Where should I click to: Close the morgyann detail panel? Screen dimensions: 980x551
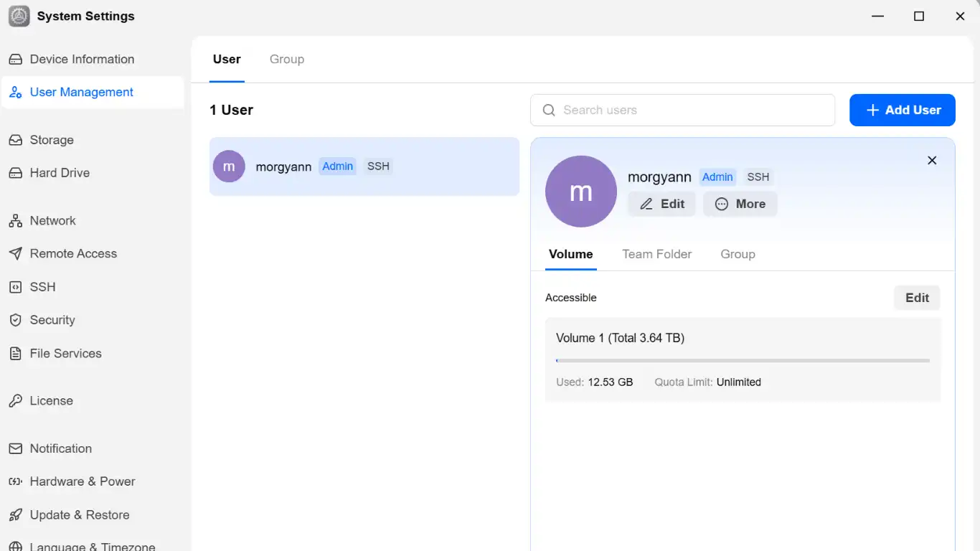[x=932, y=161]
